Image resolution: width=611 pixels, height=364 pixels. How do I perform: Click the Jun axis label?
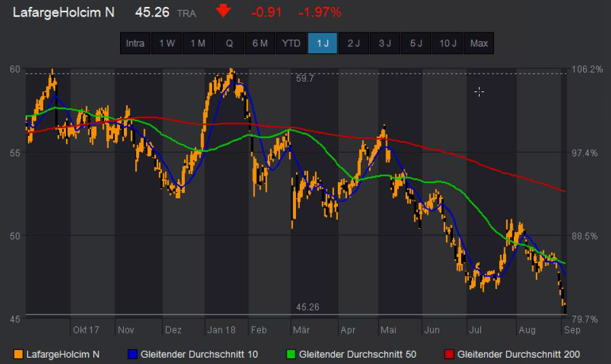click(x=432, y=330)
